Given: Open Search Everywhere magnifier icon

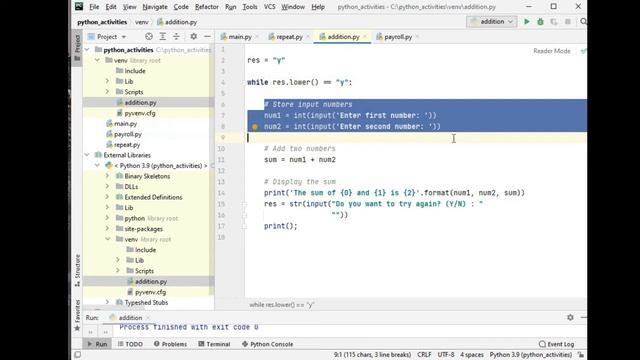Looking at the screenshot, I should click(x=583, y=22).
